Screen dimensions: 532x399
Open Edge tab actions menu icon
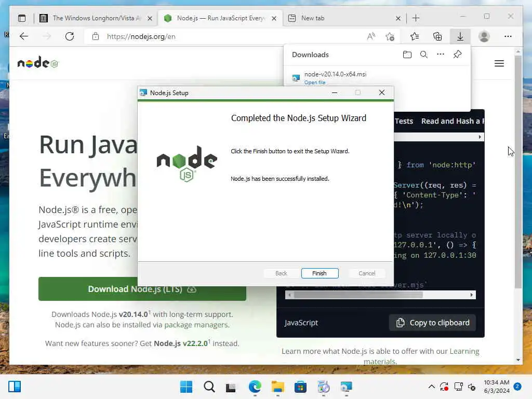click(22, 18)
